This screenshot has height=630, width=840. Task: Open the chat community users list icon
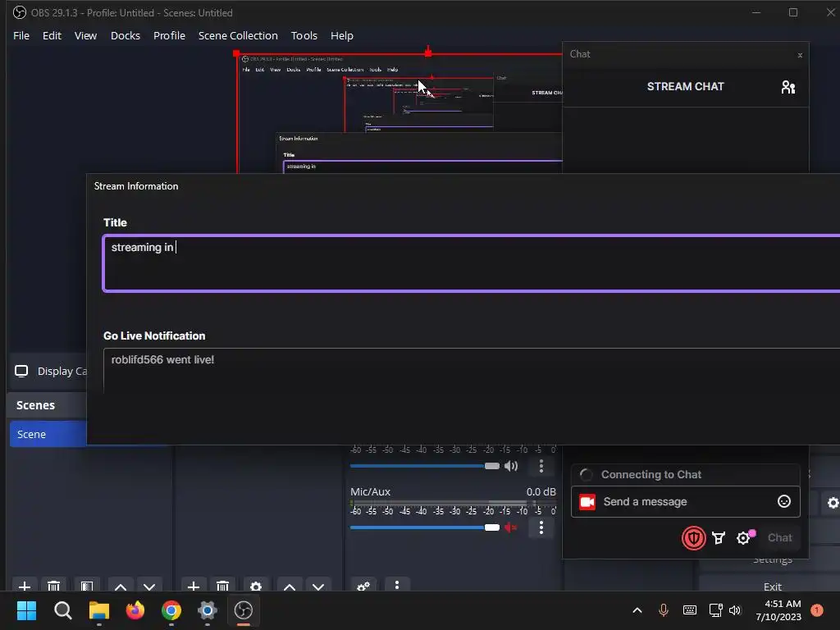click(x=788, y=87)
